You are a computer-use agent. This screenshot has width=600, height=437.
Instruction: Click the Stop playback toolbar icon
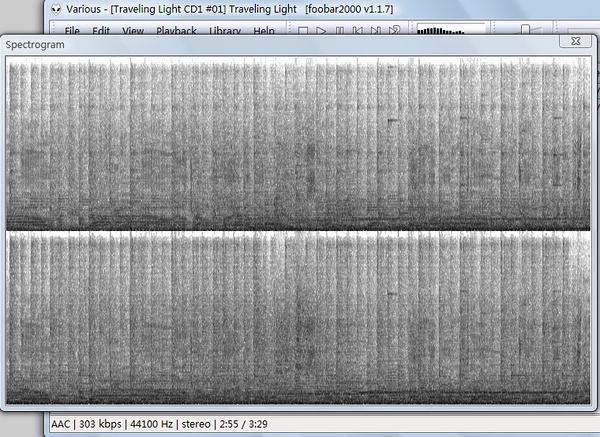click(303, 31)
